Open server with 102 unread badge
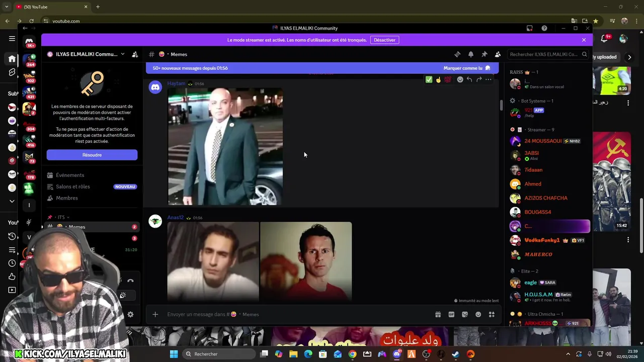644x362 pixels. (29, 76)
